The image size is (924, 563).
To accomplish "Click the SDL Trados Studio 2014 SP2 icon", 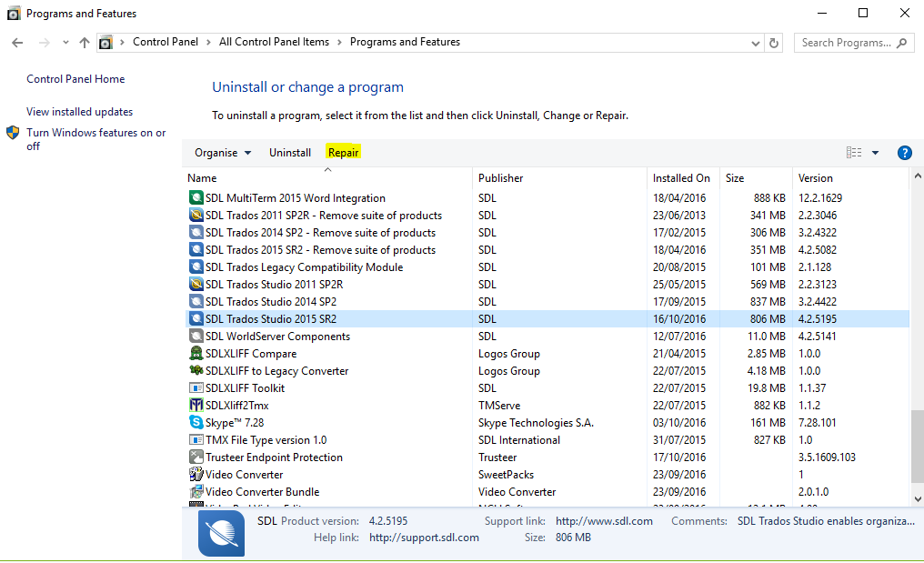I will (x=196, y=301).
